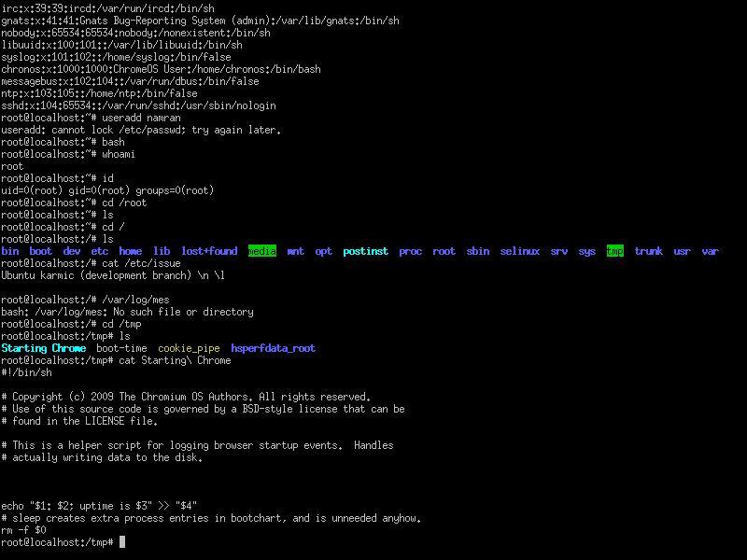Click the uid=0(root) id output line
The width and height of the screenshot is (747, 560).
pos(107,190)
